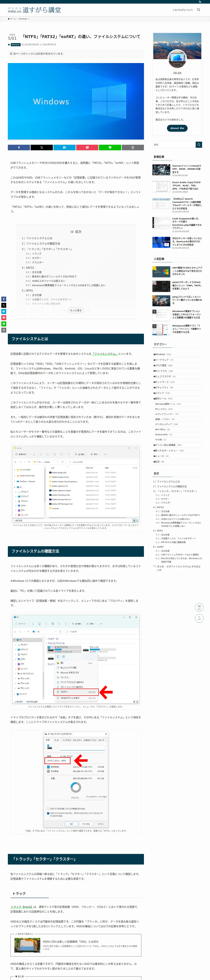This screenshot has height=980, width=210.
Task: Click floating LINE share icon
Action: pyautogui.click(x=3, y=324)
